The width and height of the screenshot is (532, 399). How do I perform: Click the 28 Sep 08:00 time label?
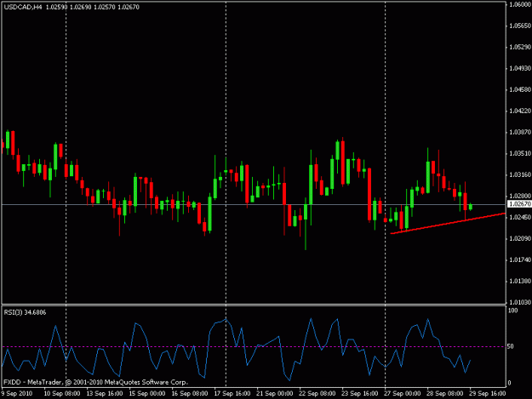pyautogui.click(x=445, y=394)
